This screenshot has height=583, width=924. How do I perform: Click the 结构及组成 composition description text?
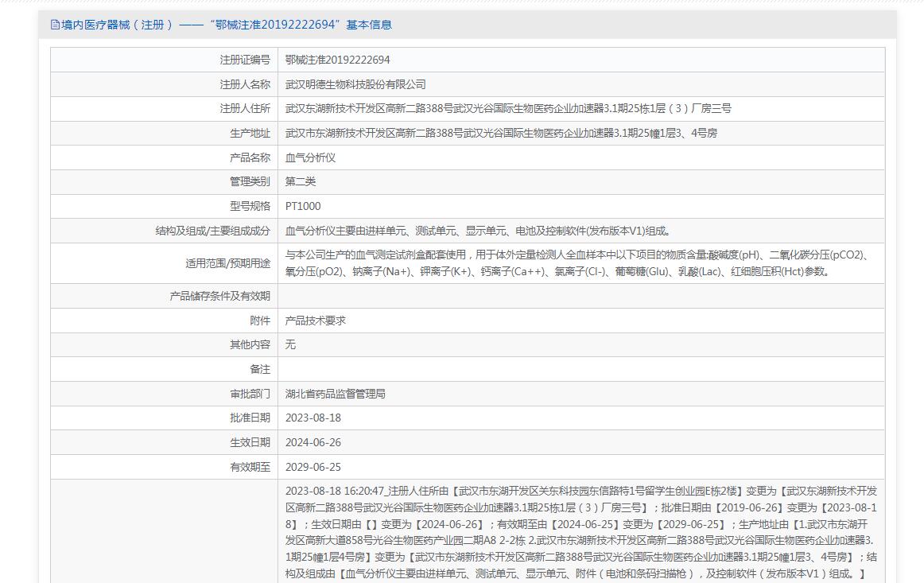479,231
